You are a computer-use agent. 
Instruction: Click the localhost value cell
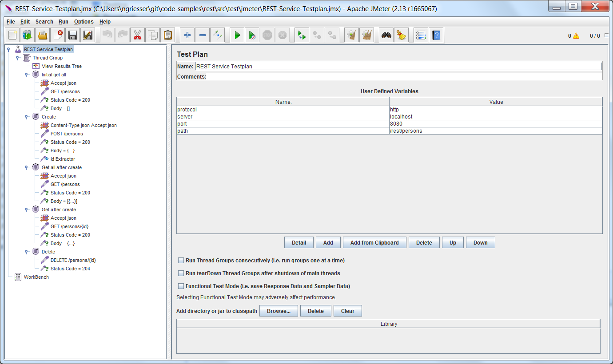click(496, 117)
